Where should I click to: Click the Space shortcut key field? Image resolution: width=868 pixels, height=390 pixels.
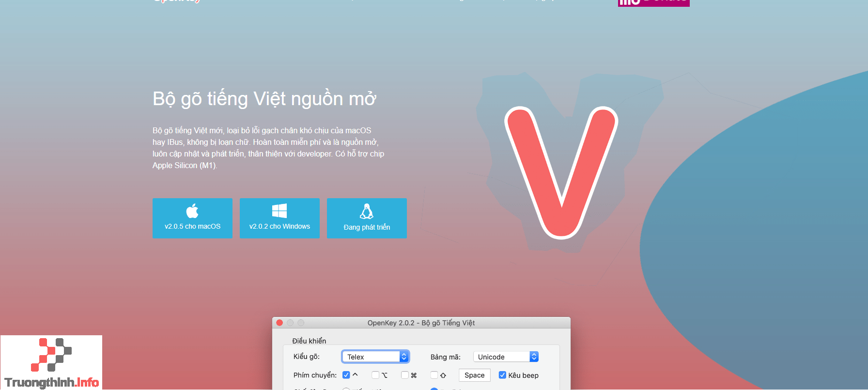475,375
